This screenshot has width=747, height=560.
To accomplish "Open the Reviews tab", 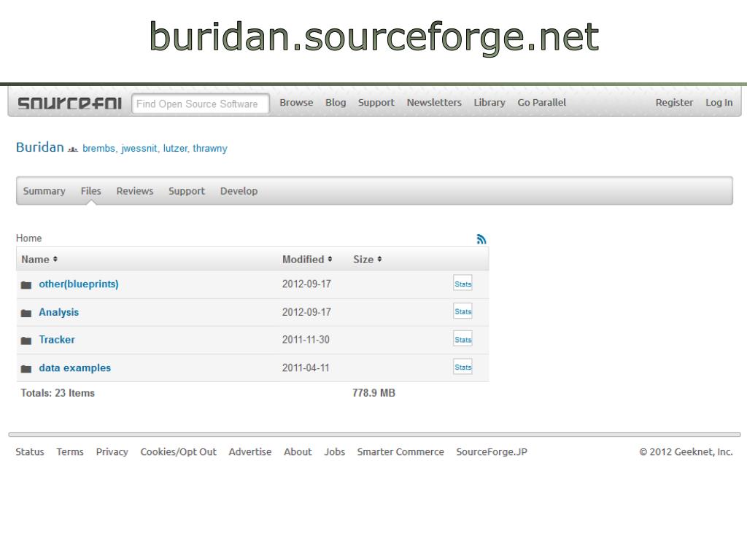I will (135, 191).
